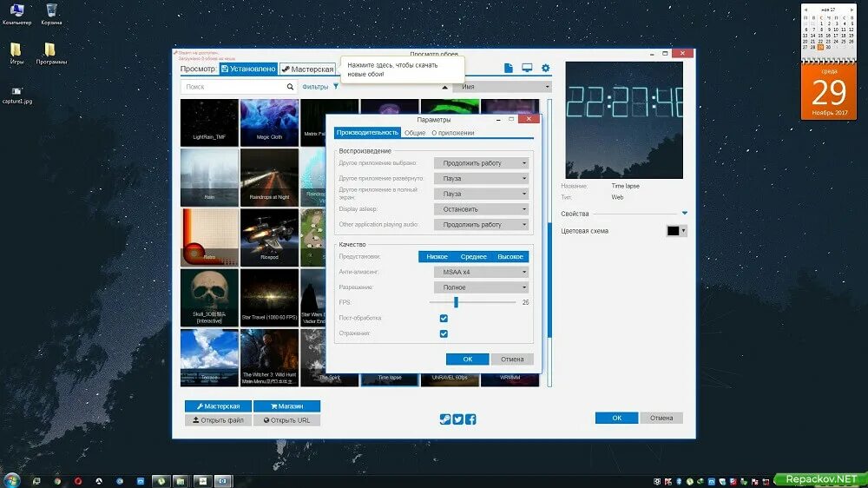This screenshot has height=488, width=868.
Task: Open the Steam social icon
Action: tap(445, 419)
